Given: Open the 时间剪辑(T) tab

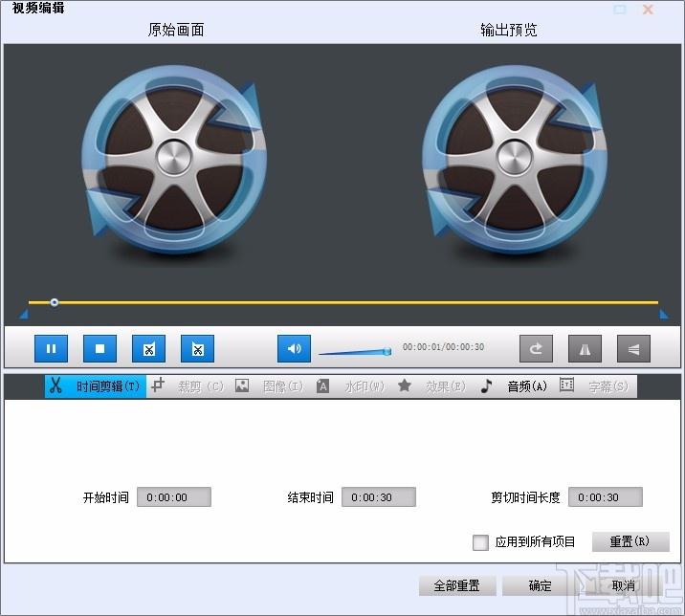Looking at the screenshot, I should [x=96, y=386].
